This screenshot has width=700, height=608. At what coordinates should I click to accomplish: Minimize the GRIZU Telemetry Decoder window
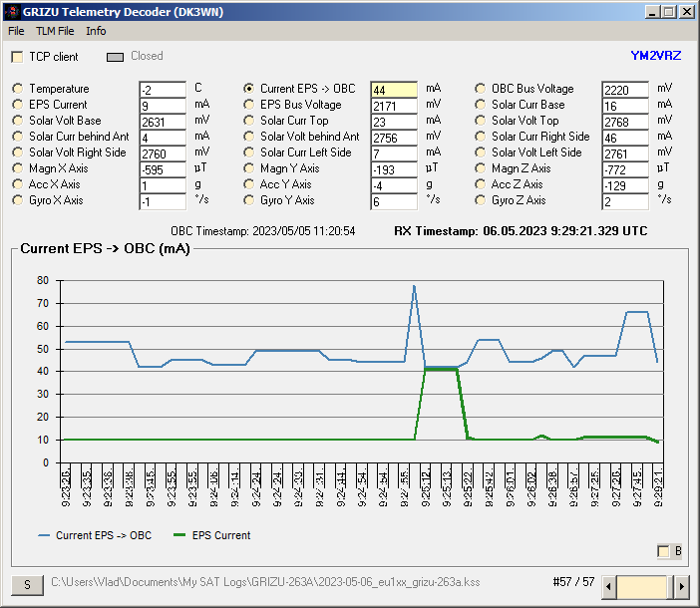(x=652, y=12)
